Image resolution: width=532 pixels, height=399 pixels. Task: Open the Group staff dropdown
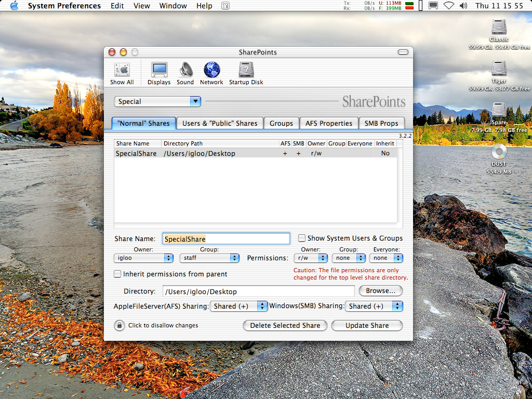pyautogui.click(x=209, y=258)
